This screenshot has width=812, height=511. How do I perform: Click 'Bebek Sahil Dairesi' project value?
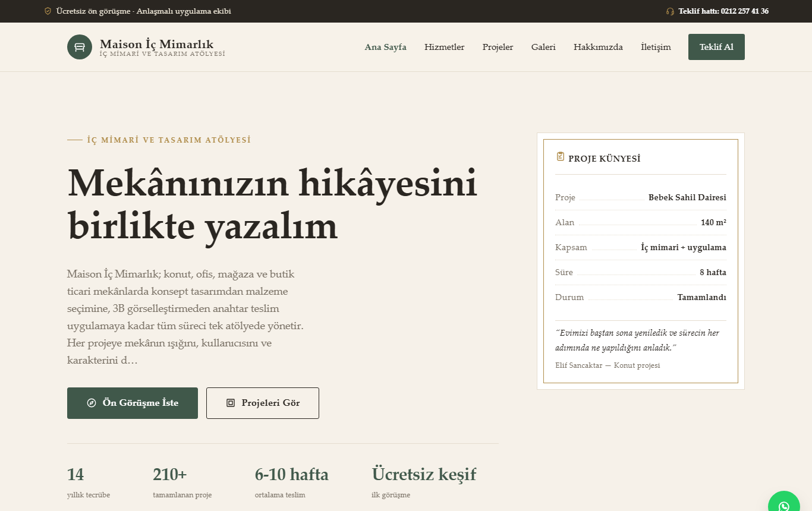[x=687, y=197]
